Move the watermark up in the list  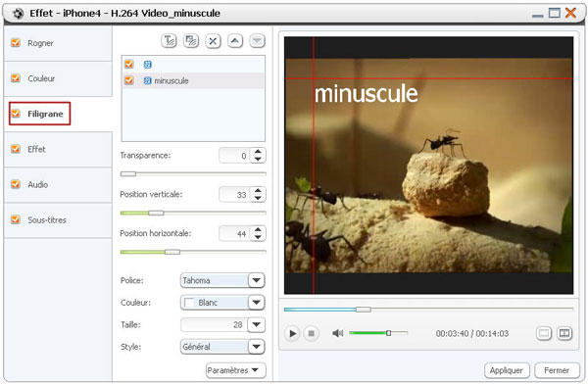[235, 40]
